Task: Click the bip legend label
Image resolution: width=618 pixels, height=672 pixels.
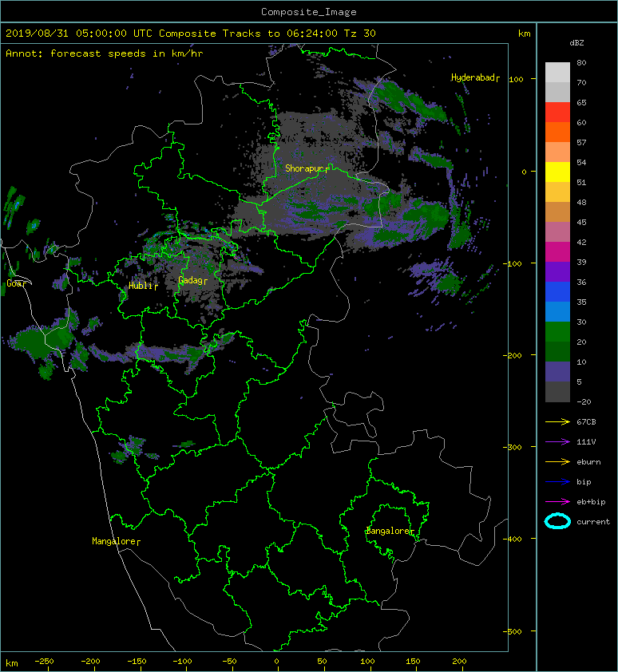Action: coord(584,482)
